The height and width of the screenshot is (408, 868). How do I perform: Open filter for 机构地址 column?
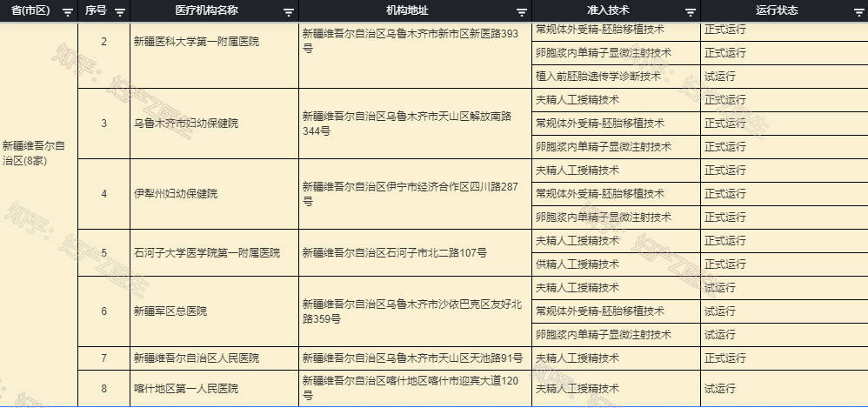point(522,12)
